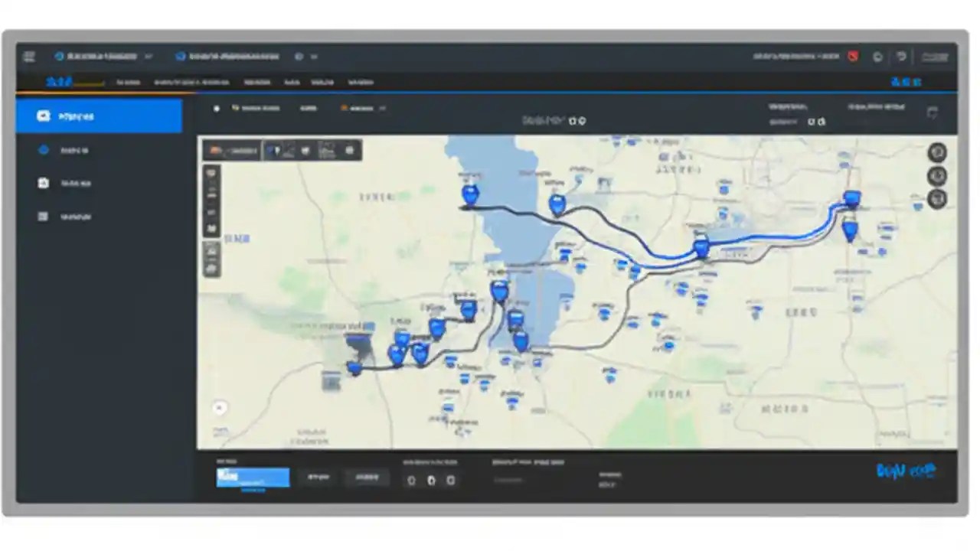Click the first gray button in the bottom playback bar
This screenshot has height=551, width=980.
(x=318, y=477)
